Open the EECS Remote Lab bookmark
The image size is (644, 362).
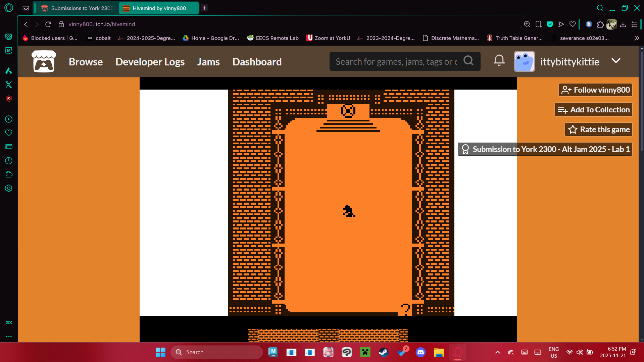273,38
